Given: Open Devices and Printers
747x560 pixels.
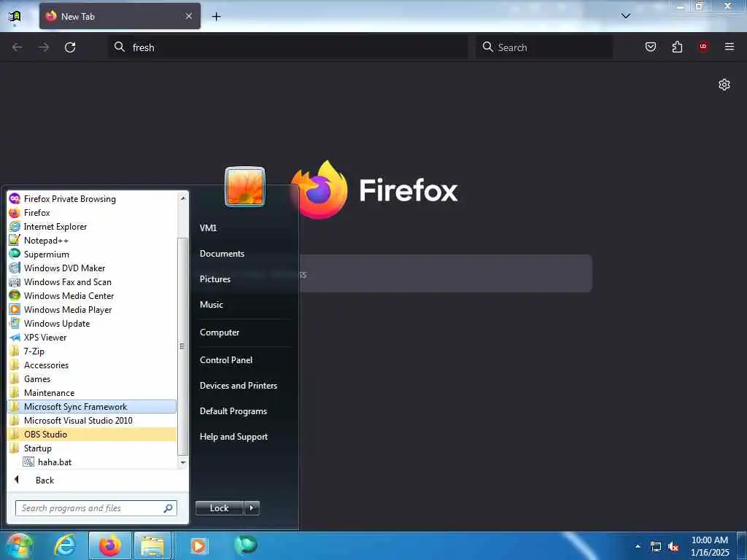Looking at the screenshot, I should pos(239,386).
